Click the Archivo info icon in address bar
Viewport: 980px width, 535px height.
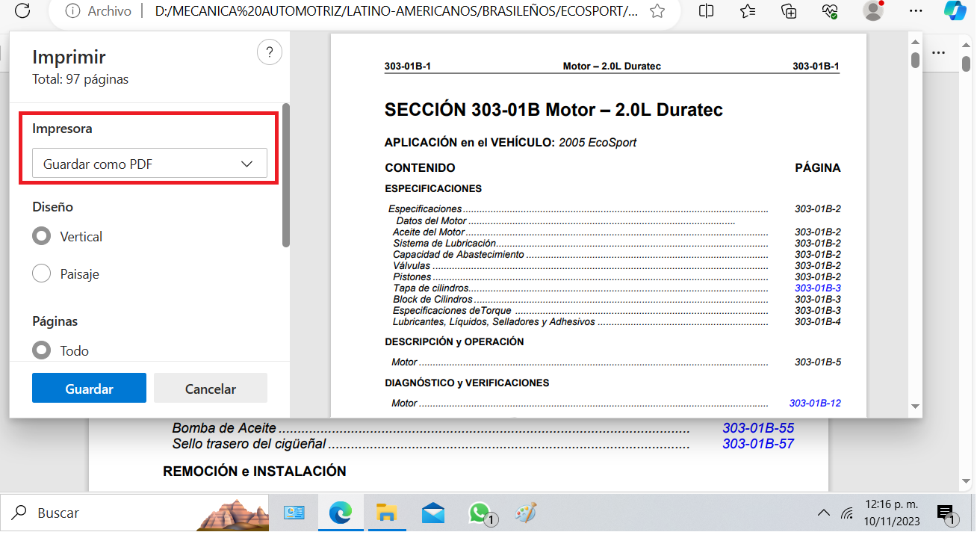pos(72,11)
